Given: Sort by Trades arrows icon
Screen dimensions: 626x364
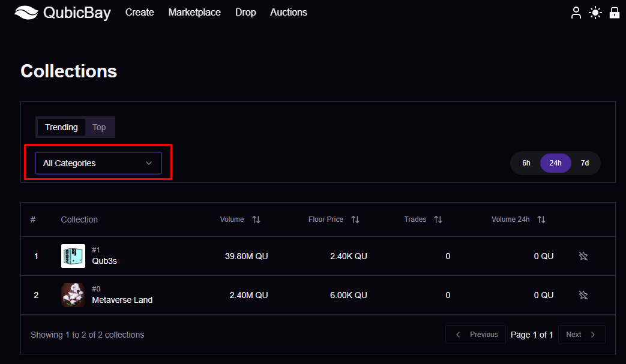Looking at the screenshot, I should 438,219.
